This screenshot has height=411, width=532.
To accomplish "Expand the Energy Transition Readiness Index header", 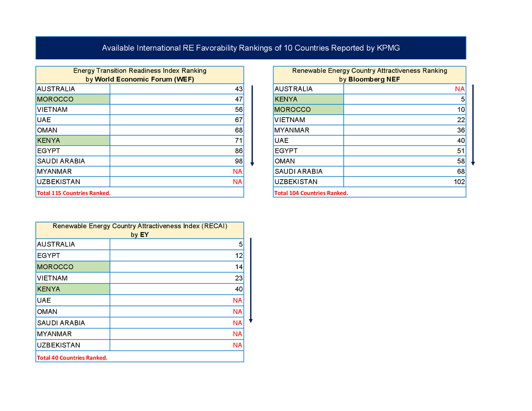I will 140,70.
